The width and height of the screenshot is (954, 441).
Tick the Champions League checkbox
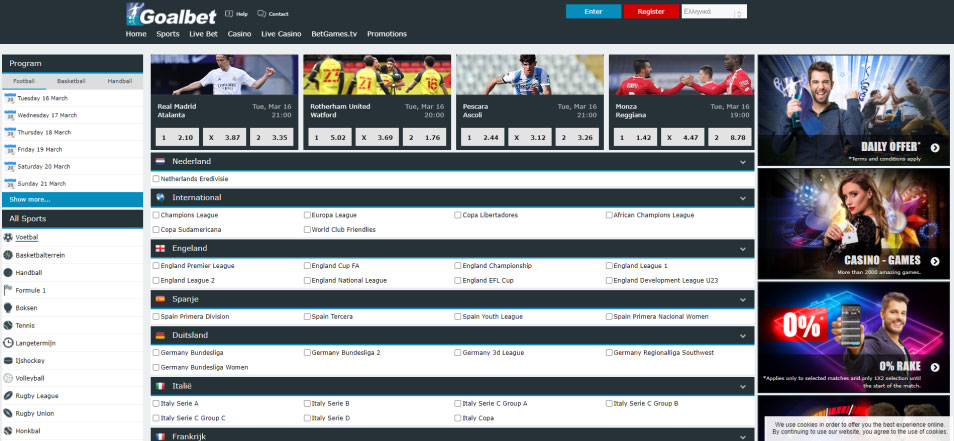(x=156, y=215)
